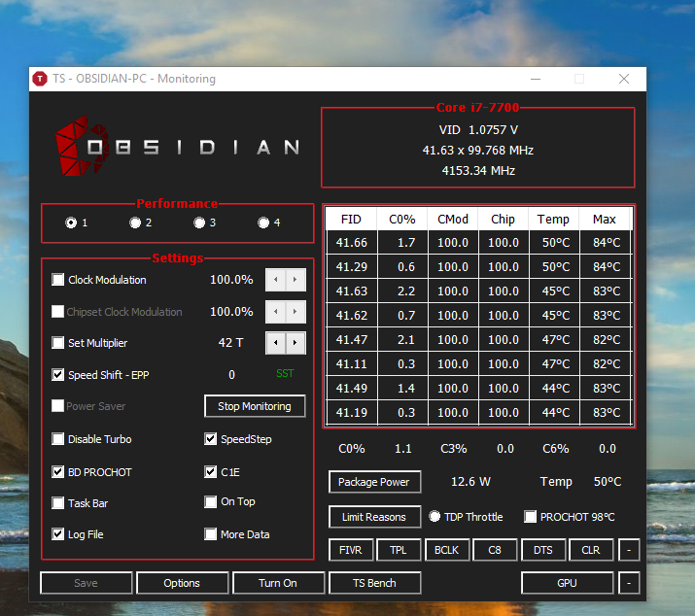
Task: Raise the Set Multiplier with right arrow
Action: pyautogui.click(x=295, y=343)
